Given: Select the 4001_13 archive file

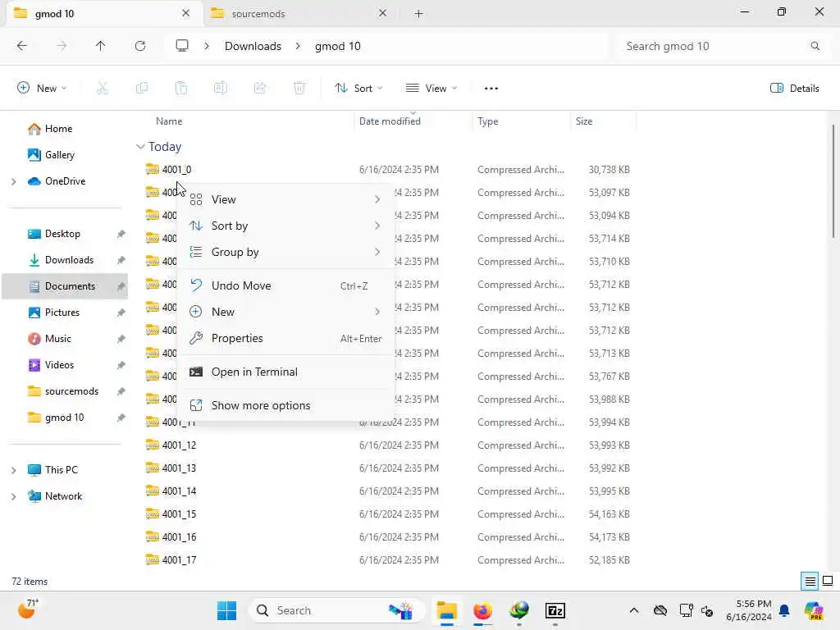Looking at the screenshot, I should click(x=171, y=468).
